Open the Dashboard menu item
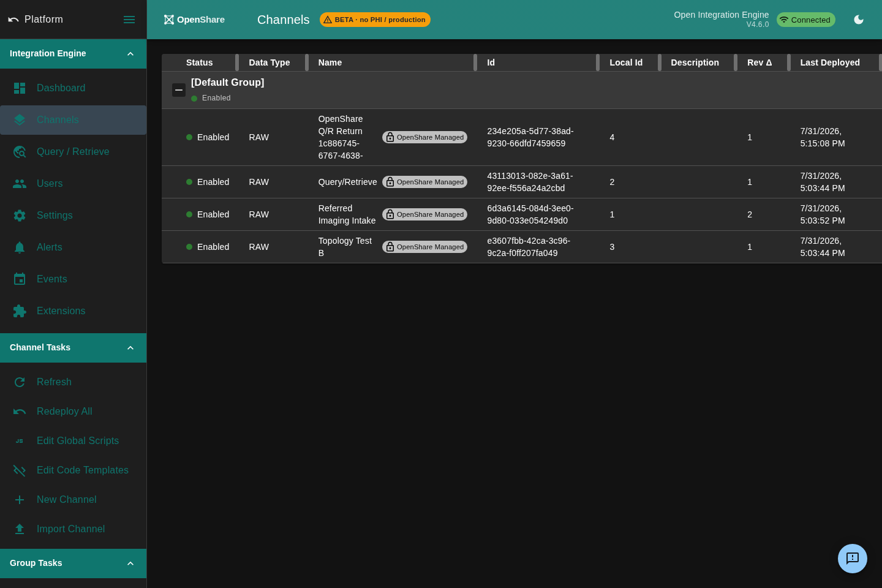Viewport: 882px width, 588px height. coord(73,88)
